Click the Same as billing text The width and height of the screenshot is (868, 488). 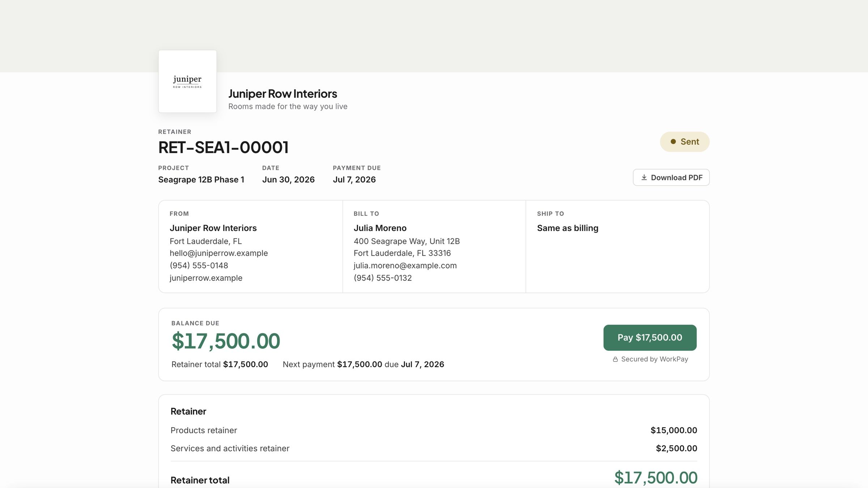click(567, 228)
